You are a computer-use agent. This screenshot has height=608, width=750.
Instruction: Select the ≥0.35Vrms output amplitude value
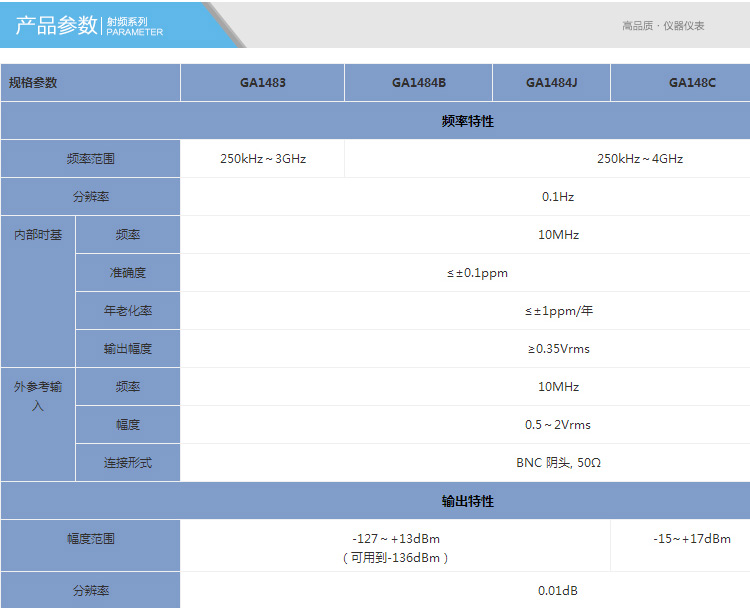pos(558,349)
